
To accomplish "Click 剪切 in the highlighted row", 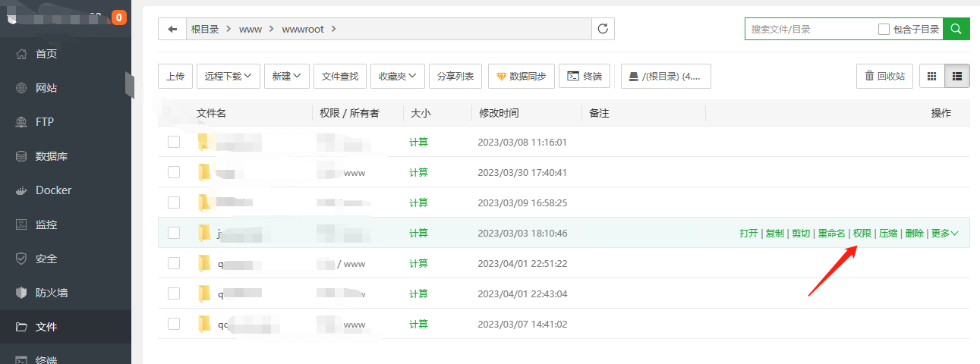I will (x=801, y=233).
